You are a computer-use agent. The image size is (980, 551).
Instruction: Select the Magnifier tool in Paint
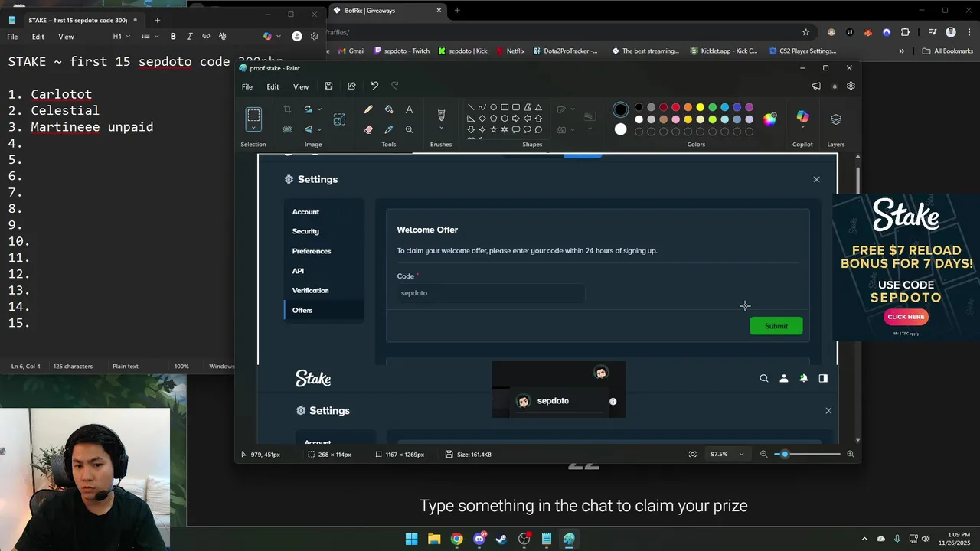(409, 129)
